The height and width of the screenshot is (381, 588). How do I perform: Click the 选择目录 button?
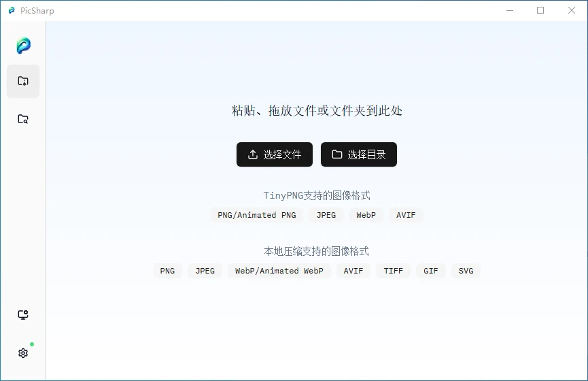click(358, 154)
